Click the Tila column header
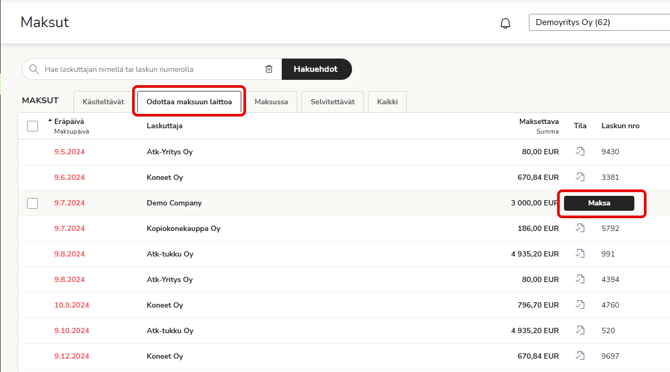 pos(580,126)
